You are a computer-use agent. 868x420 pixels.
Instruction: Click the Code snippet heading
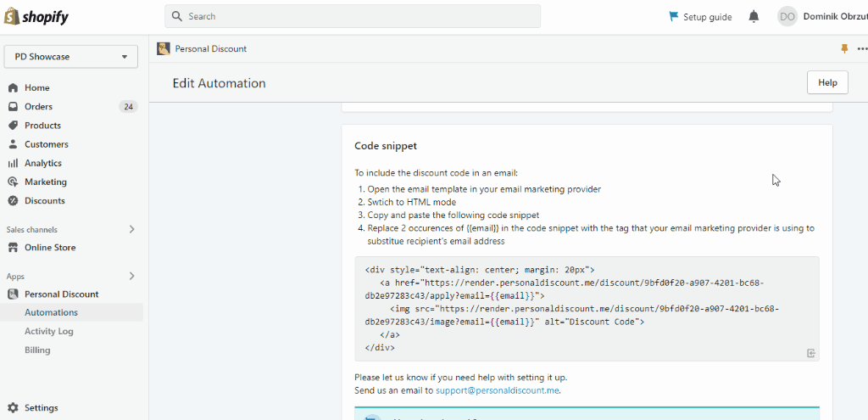(x=386, y=146)
